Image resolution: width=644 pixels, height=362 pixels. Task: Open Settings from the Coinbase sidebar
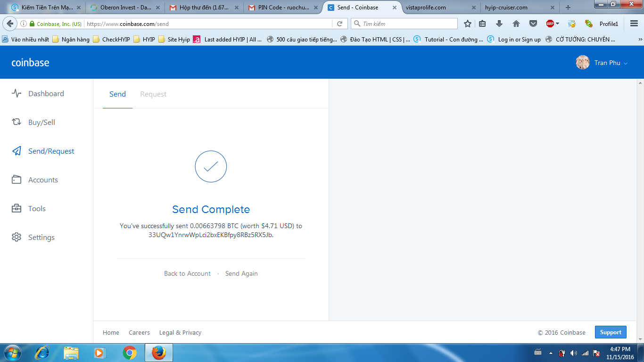(x=33, y=237)
